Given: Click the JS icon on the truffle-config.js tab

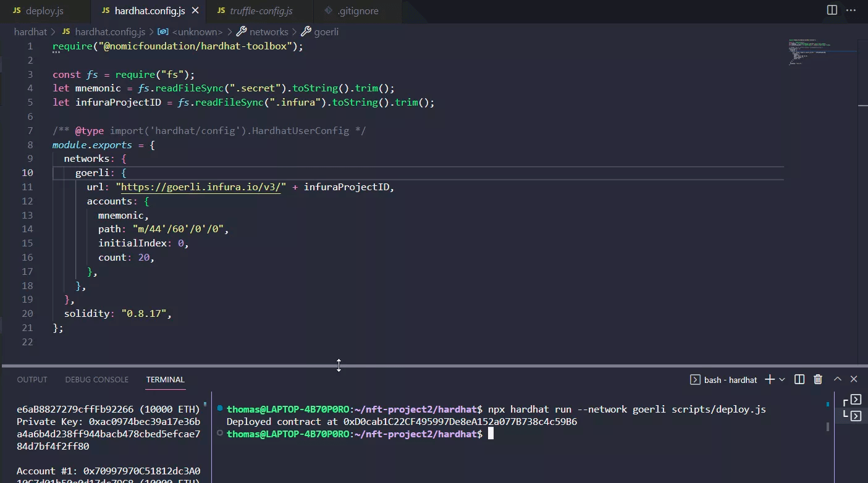Looking at the screenshot, I should click(221, 11).
